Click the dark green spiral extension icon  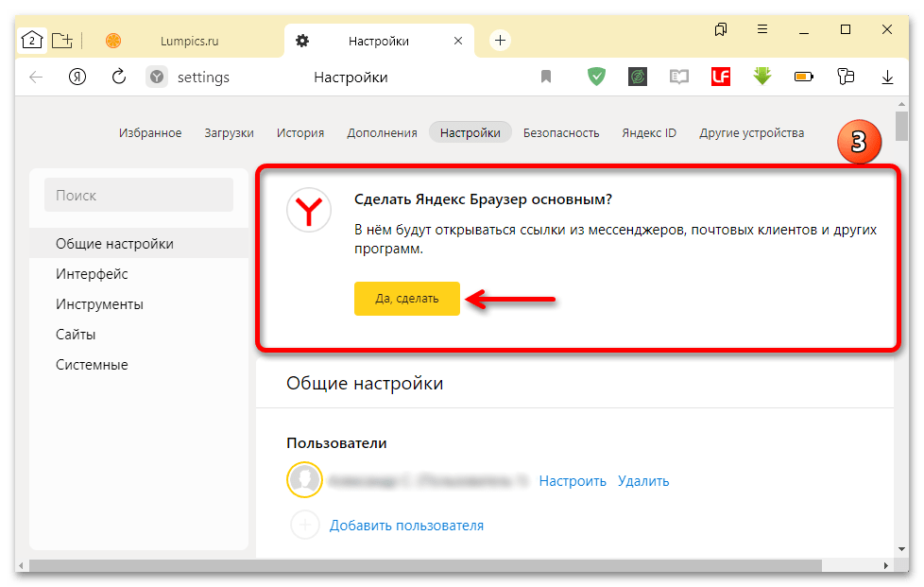(x=638, y=77)
